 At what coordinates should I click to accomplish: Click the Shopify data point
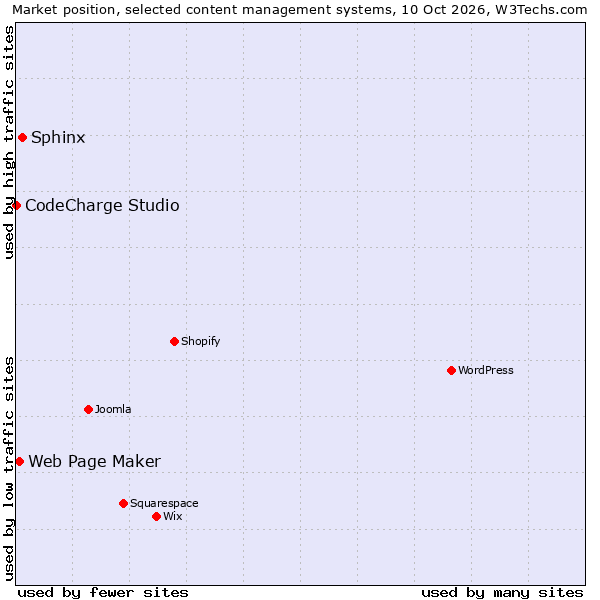point(174,341)
